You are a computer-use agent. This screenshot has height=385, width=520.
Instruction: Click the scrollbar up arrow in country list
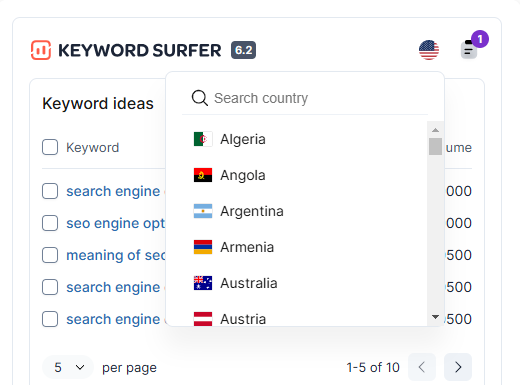(x=435, y=130)
